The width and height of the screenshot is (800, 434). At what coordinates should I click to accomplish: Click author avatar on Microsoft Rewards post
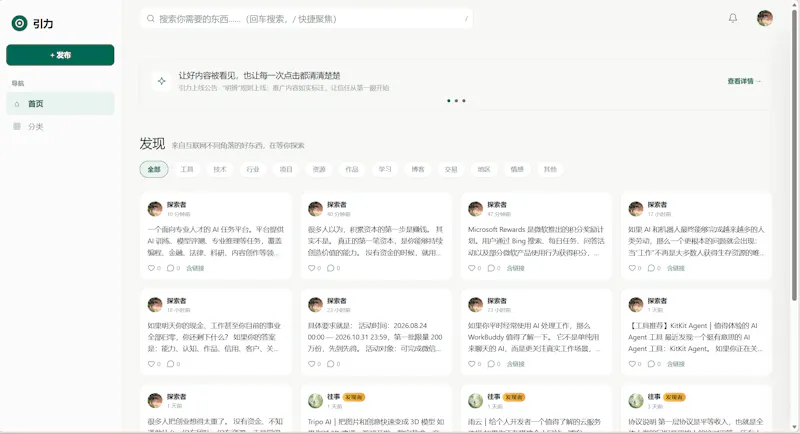point(476,209)
